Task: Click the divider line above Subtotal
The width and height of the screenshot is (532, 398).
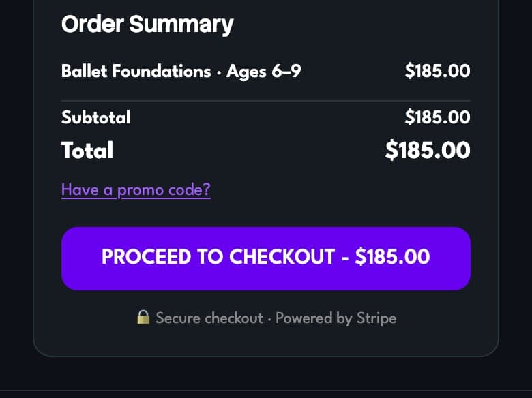Action: tap(266, 101)
